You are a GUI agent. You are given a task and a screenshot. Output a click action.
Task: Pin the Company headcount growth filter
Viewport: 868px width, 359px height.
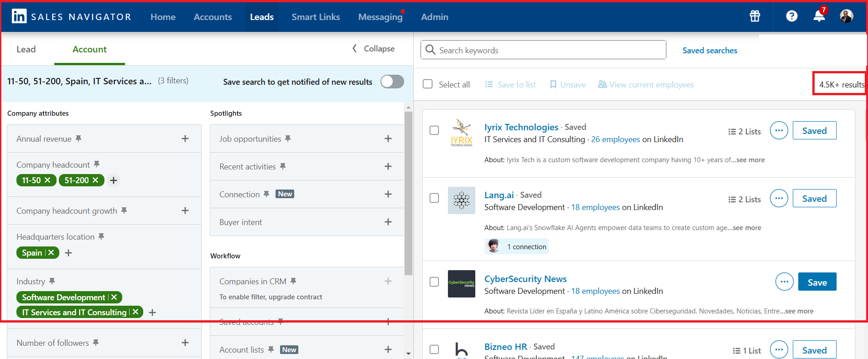pos(124,210)
